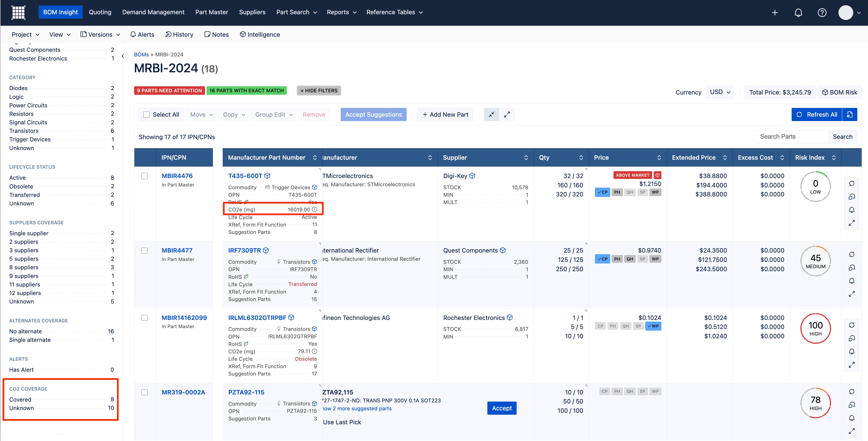The width and height of the screenshot is (868, 441).
Task: Open the Move dropdown
Action: pyautogui.click(x=201, y=115)
